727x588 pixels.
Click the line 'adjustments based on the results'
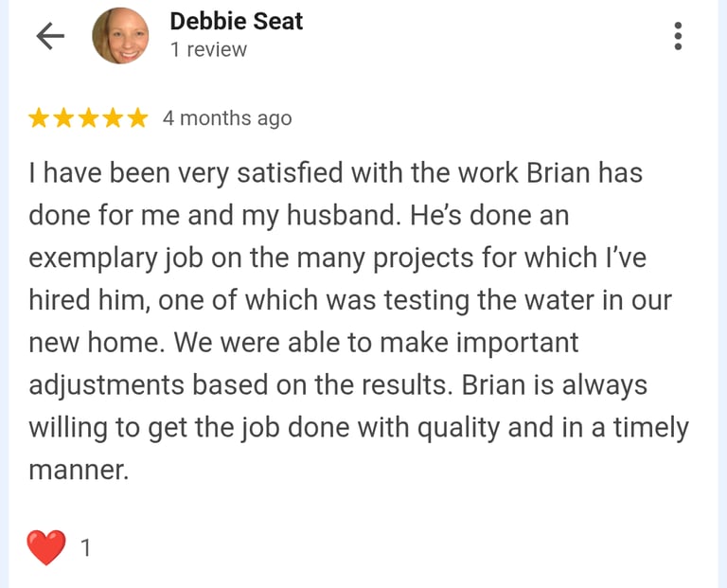pyautogui.click(x=240, y=385)
